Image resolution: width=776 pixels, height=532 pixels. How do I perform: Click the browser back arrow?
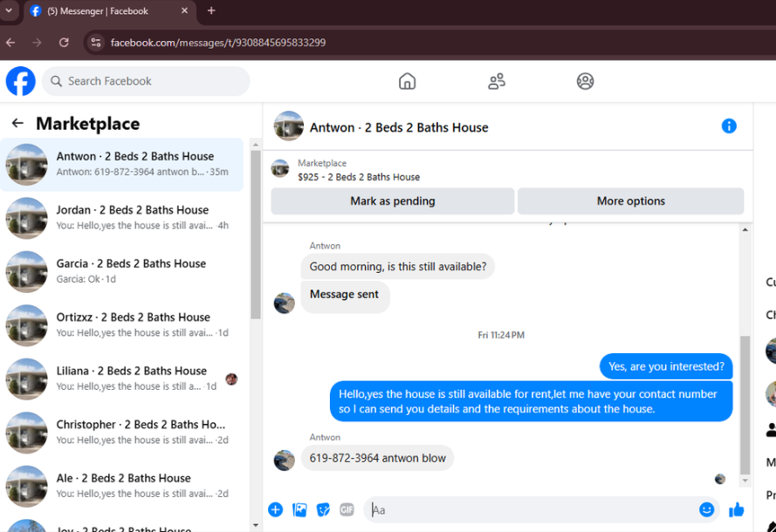(10, 43)
